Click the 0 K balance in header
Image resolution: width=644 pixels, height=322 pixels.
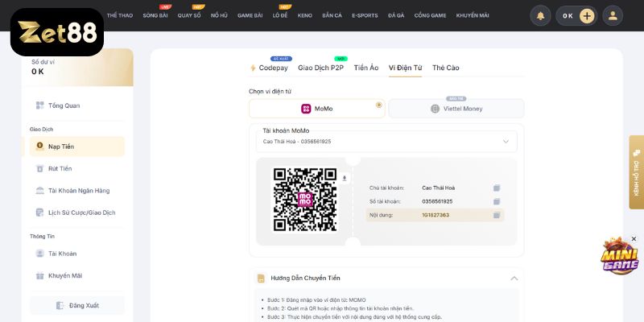coord(568,16)
